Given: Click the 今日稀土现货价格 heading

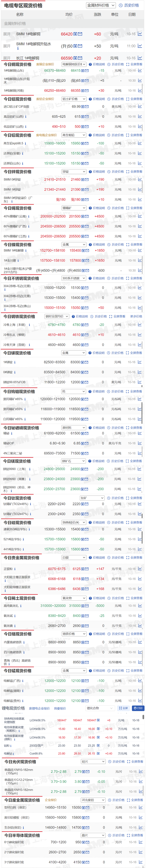Looking at the screenshot, I should click(19, 598).
